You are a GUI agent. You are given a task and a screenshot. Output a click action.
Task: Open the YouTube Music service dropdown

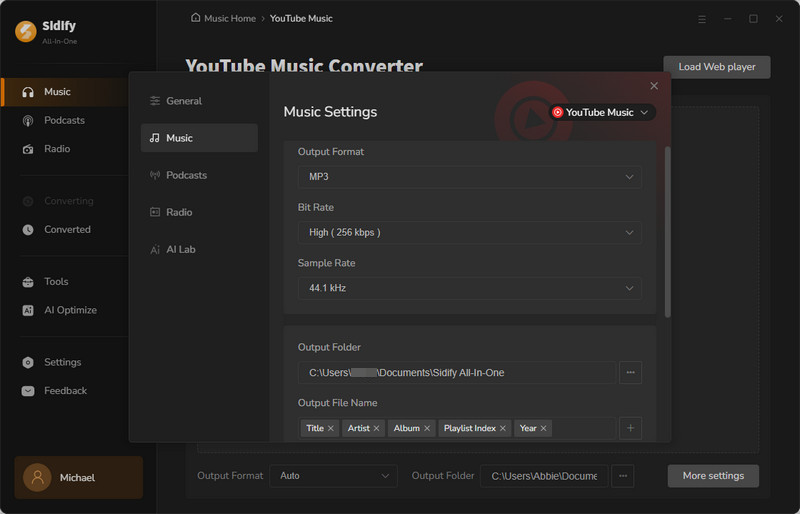602,112
